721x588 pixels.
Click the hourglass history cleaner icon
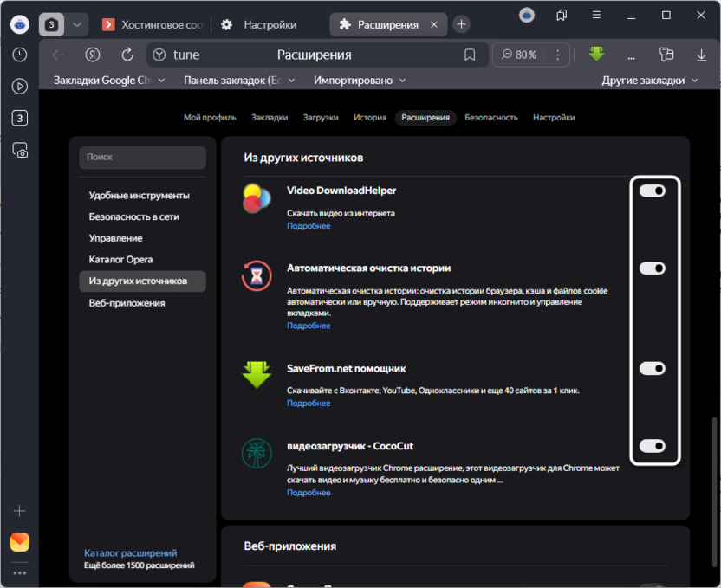pyautogui.click(x=257, y=276)
